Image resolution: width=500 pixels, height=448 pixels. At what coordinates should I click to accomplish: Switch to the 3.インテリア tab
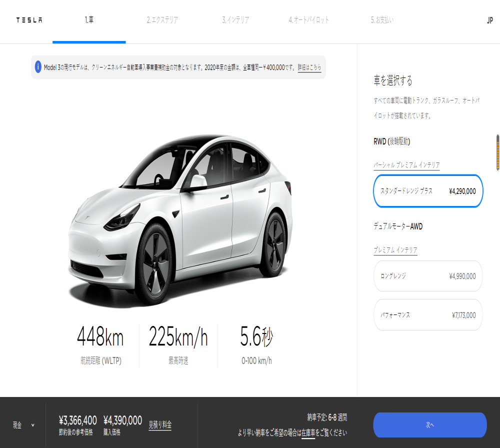tap(235, 20)
